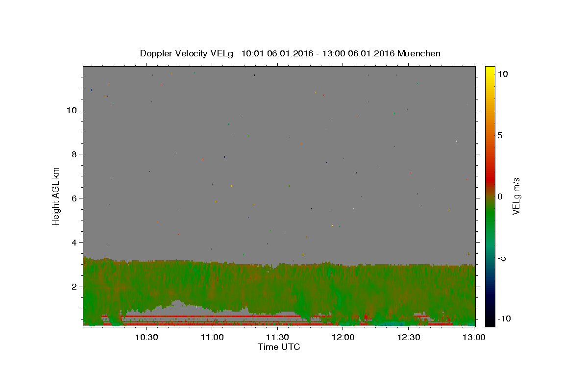
Task: Click the green zero region of colorbar
Action: (x=490, y=201)
